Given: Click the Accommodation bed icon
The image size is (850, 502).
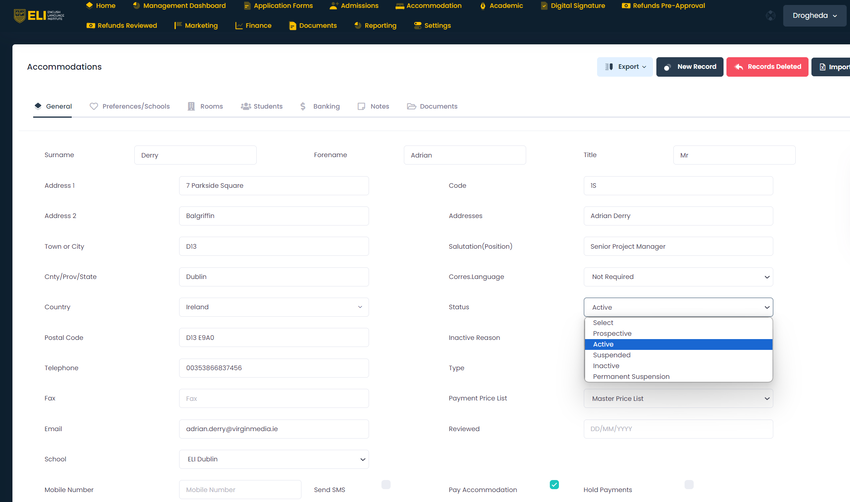Looking at the screenshot, I should [399, 6].
